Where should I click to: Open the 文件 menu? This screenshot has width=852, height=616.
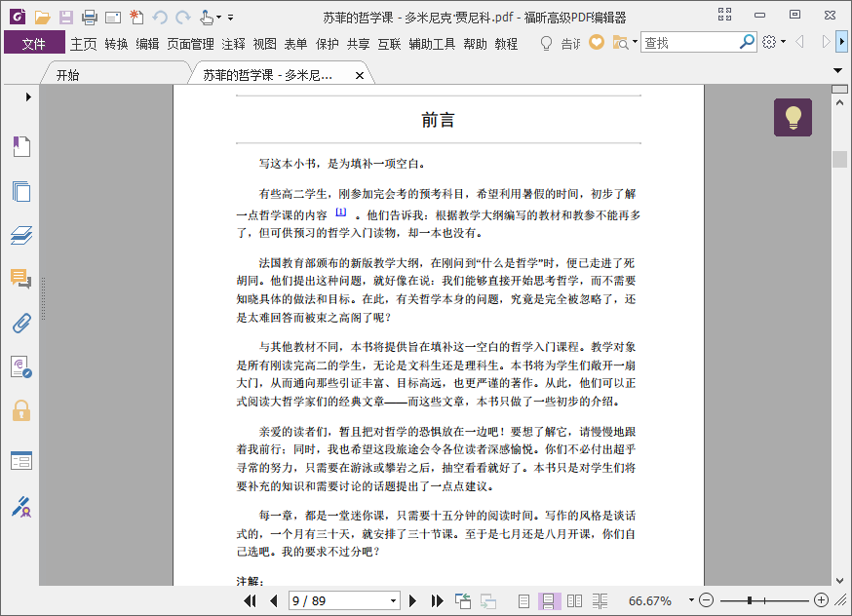click(34, 43)
